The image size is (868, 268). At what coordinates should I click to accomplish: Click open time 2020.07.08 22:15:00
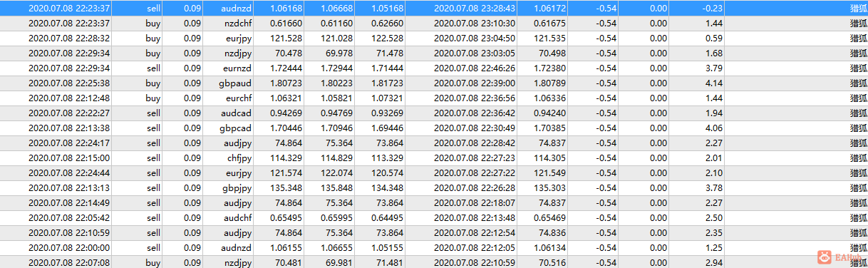click(x=69, y=158)
